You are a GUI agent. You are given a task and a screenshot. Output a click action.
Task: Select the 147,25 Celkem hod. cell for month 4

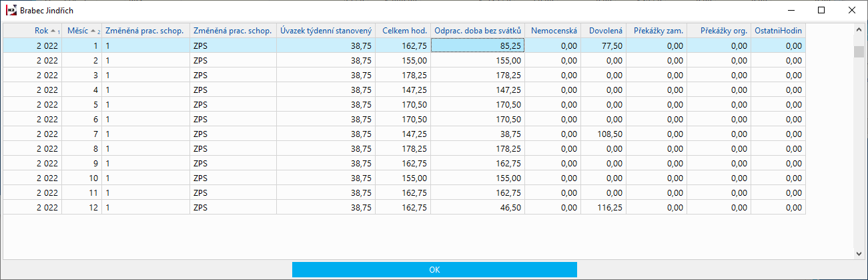pyautogui.click(x=403, y=90)
